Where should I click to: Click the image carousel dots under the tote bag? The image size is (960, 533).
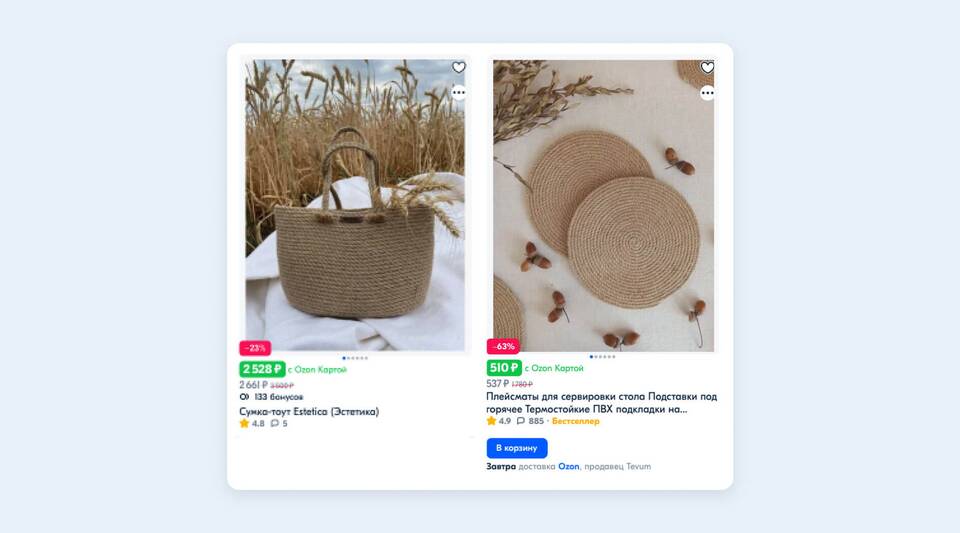point(355,358)
